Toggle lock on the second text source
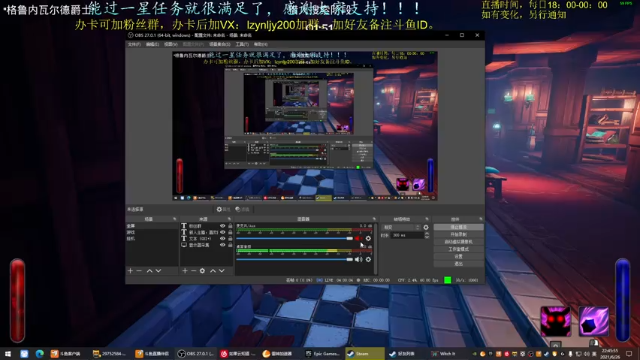640x360 pixels. pos(230,232)
